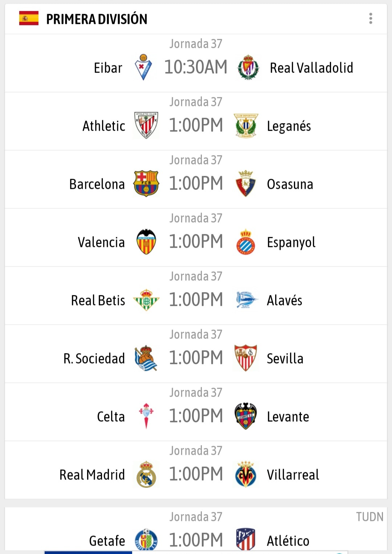
Task: Open the Celta vs Levante kickoff time
Action: (x=196, y=416)
